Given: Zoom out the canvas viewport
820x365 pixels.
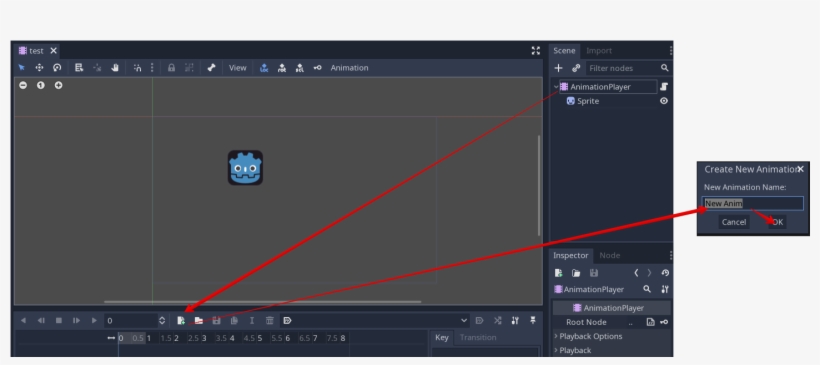Looking at the screenshot, I should pos(23,85).
